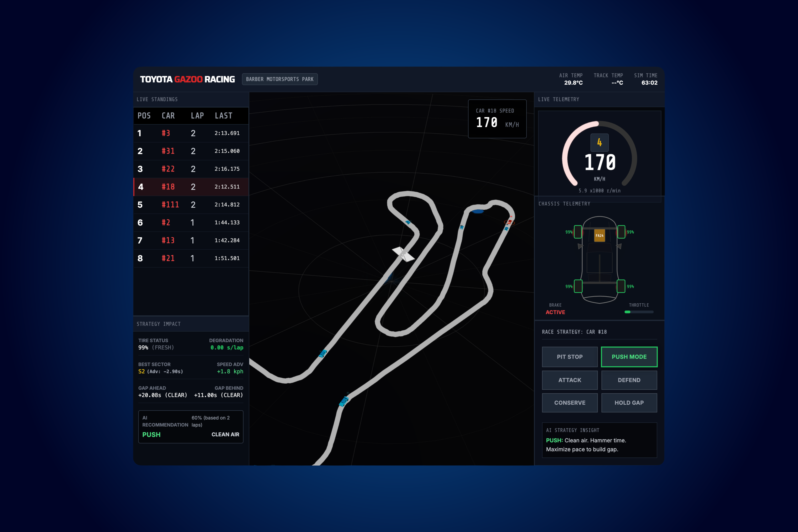Image resolution: width=798 pixels, height=532 pixels.
Task: Click the rear-left tire indicator
Action: click(578, 286)
